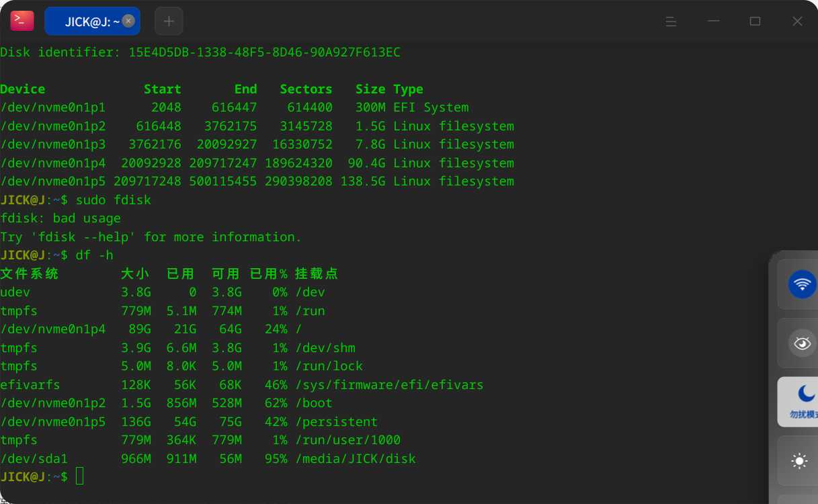Viewport: 818px width, 504px height.
Task: Click the '挂载点' column header
Action: pyautogui.click(x=316, y=274)
